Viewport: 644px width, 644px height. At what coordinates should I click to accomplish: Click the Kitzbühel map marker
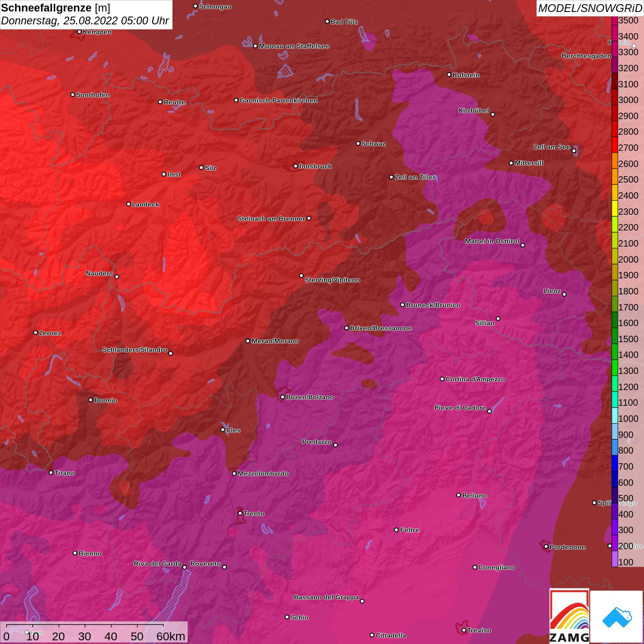click(x=493, y=114)
